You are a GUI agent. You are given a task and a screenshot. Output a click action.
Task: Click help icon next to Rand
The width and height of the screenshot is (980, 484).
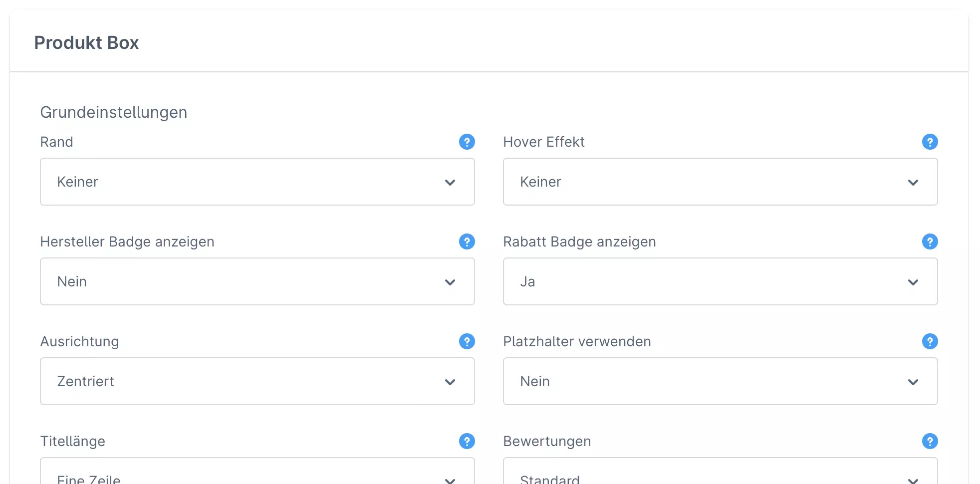point(467,142)
